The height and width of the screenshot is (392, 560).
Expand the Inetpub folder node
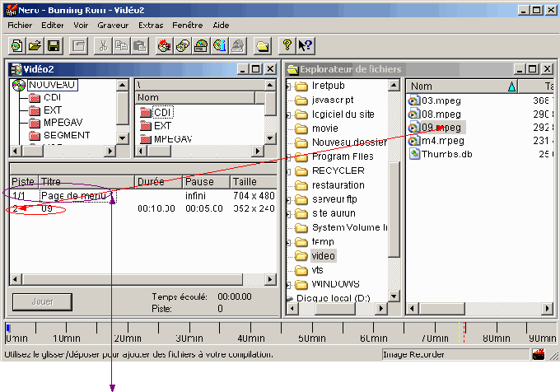(x=288, y=86)
